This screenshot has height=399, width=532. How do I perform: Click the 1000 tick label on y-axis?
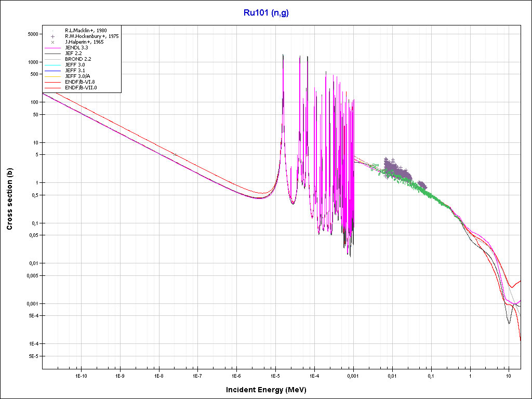(33, 62)
